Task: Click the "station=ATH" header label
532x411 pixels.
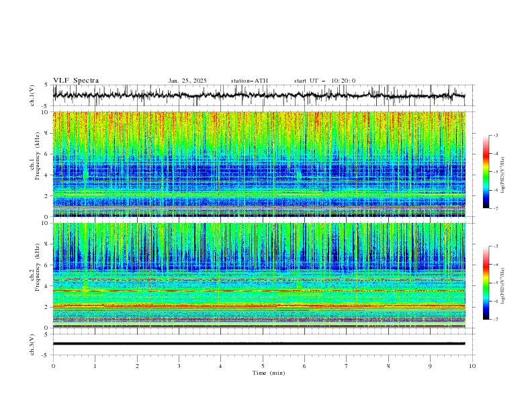Action: [249, 81]
